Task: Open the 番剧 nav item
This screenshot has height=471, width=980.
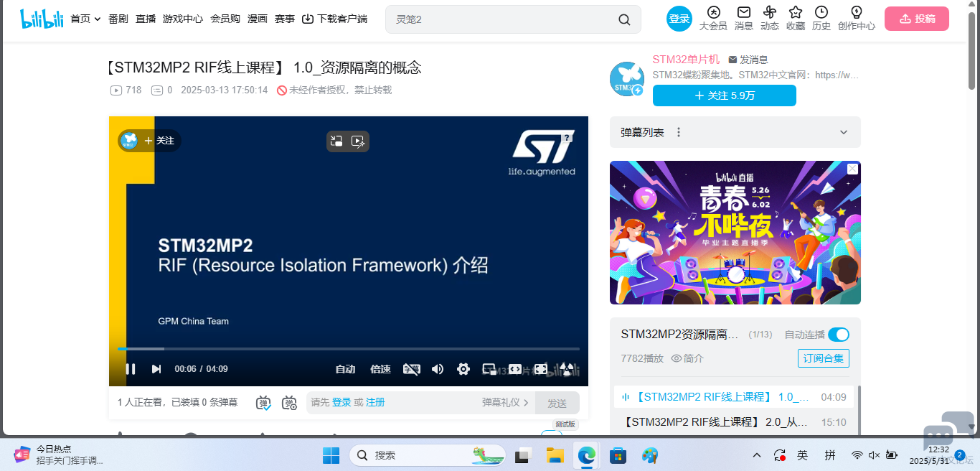Action: [x=118, y=19]
